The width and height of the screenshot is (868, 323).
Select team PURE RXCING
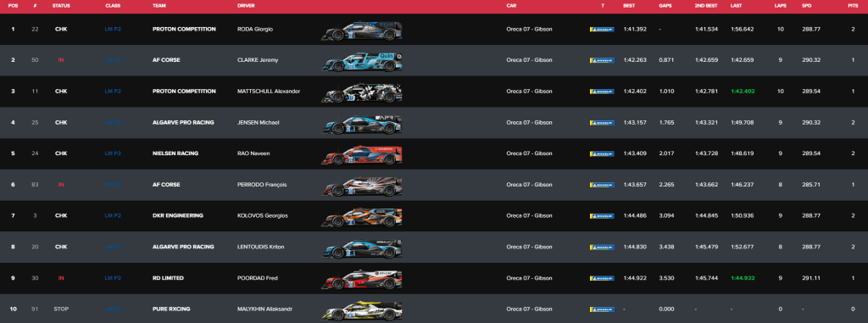pos(170,309)
